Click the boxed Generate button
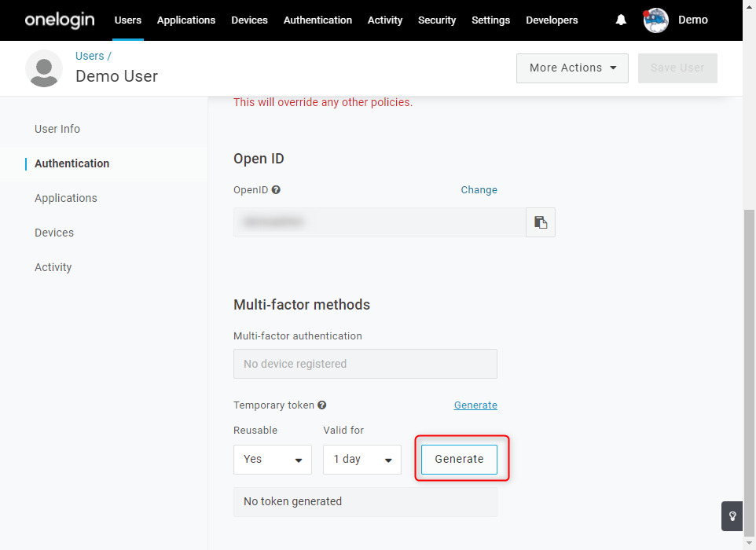 459,460
